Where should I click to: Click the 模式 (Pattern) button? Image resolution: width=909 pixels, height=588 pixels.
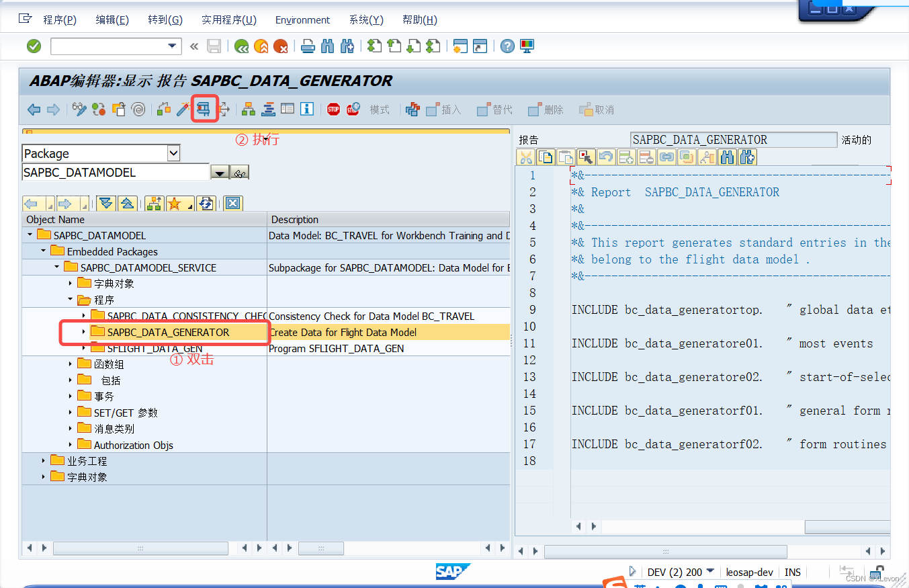(380, 110)
